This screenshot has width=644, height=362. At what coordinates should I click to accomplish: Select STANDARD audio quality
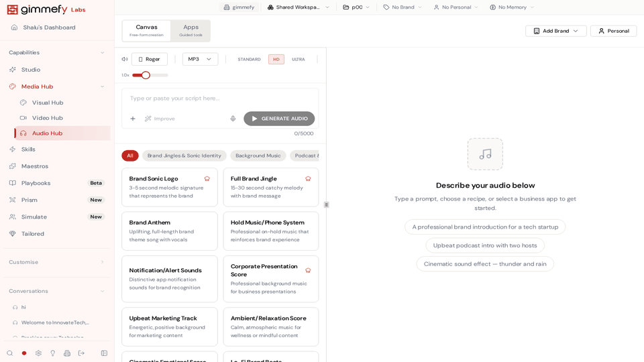[249, 59]
